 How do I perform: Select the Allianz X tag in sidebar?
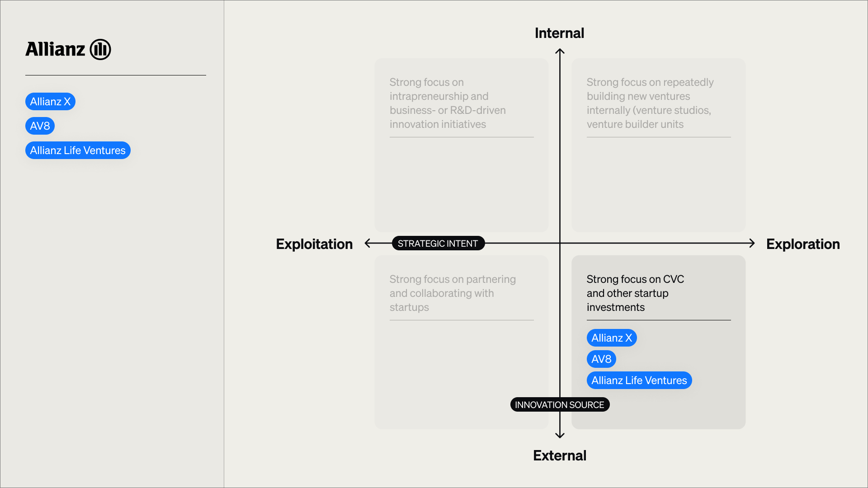[50, 102]
